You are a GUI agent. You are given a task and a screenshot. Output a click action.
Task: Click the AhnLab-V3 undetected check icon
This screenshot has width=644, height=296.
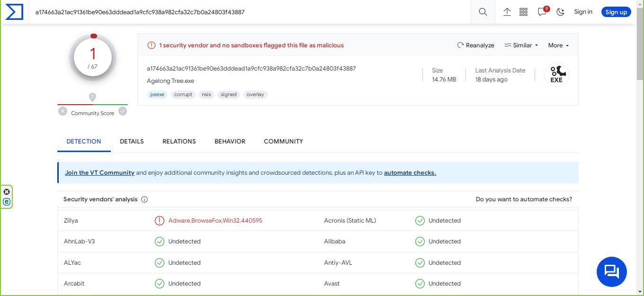pos(160,242)
